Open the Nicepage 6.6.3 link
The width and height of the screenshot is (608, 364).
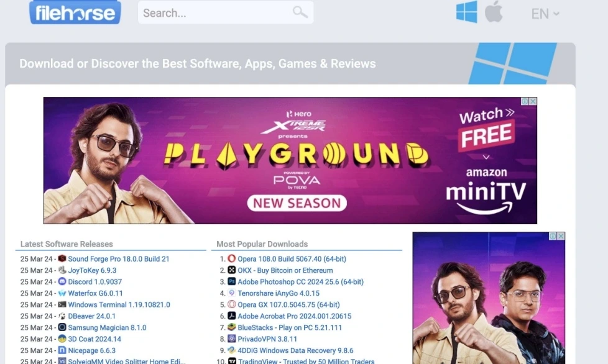pyautogui.click(x=92, y=350)
